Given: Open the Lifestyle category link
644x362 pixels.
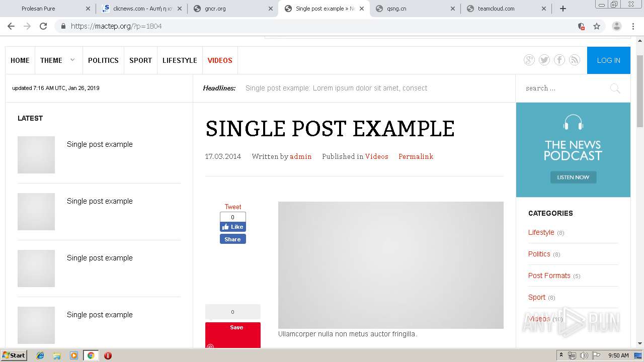Looking at the screenshot, I should click(541, 232).
